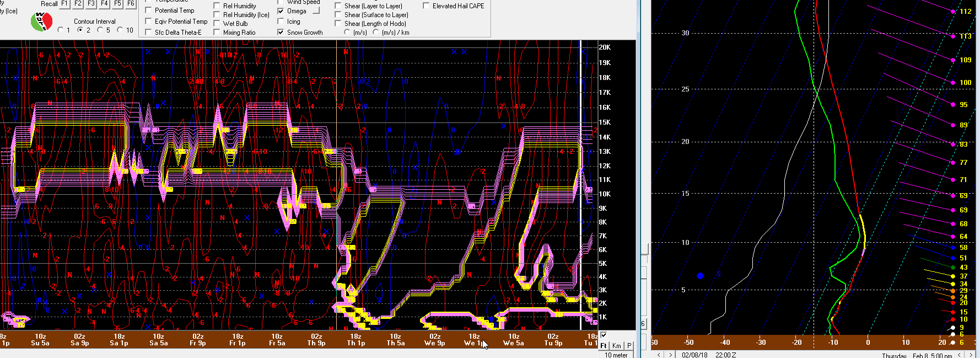Image resolution: width=980 pixels, height=358 pixels.
Task: Select the (m/s) shear unit radio
Action: click(347, 32)
